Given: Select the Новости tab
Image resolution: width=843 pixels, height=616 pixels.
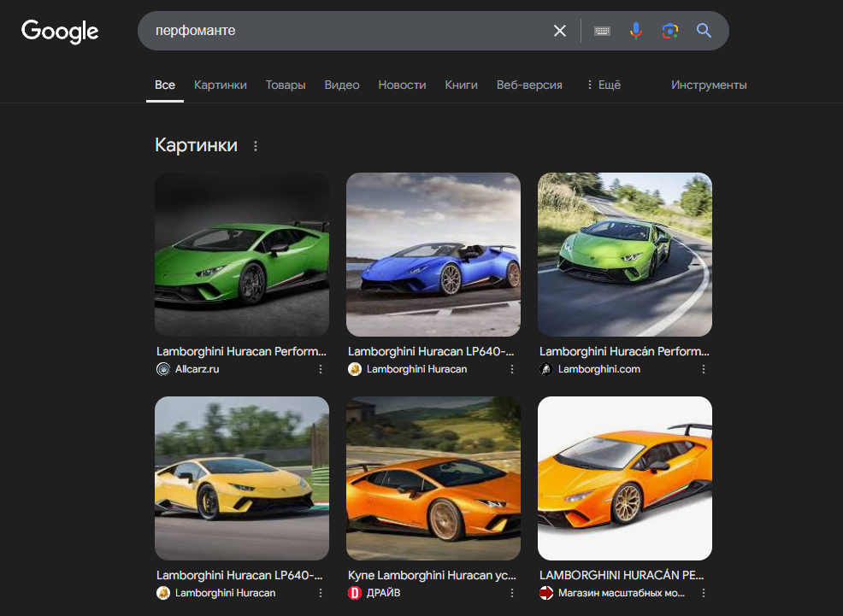Looking at the screenshot, I should tap(402, 85).
